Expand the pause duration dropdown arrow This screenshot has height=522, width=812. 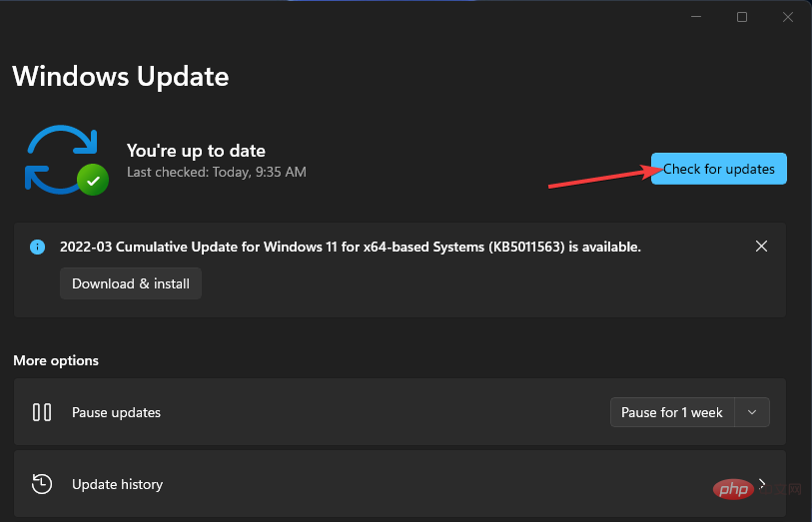tap(752, 412)
